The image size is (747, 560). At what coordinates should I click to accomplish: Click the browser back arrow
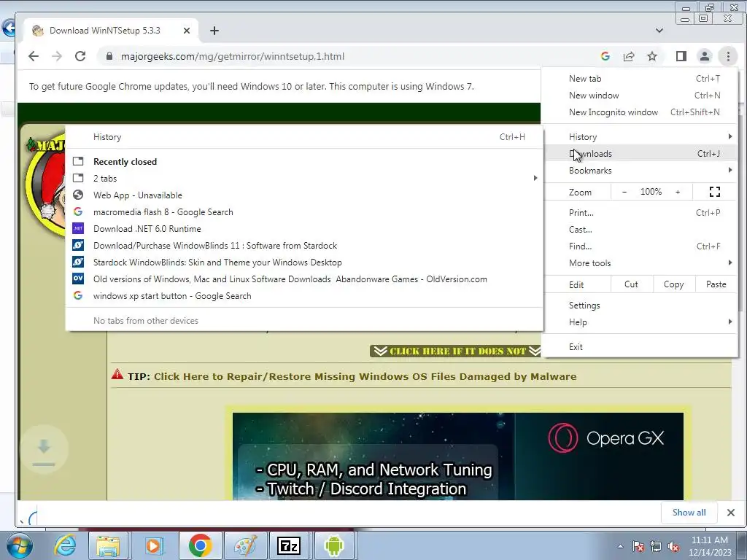coord(33,56)
